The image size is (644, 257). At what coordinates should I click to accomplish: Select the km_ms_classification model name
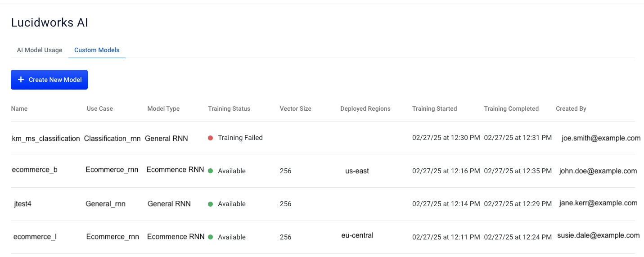pyautogui.click(x=46, y=139)
